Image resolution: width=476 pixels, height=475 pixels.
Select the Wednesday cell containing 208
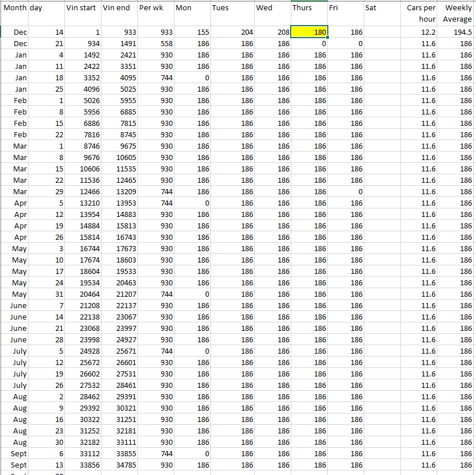click(x=272, y=32)
